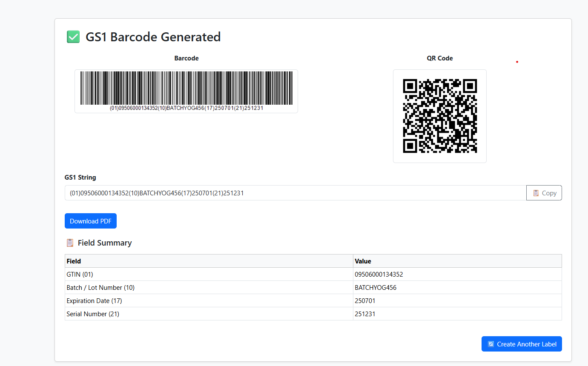The width and height of the screenshot is (588, 366).
Task: Select the 'Serial Number (21)' cell
Action: click(x=209, y=314)
